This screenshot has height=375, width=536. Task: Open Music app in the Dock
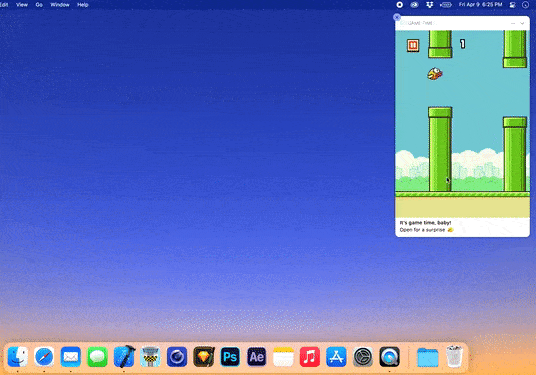click(x=310, y=357)
